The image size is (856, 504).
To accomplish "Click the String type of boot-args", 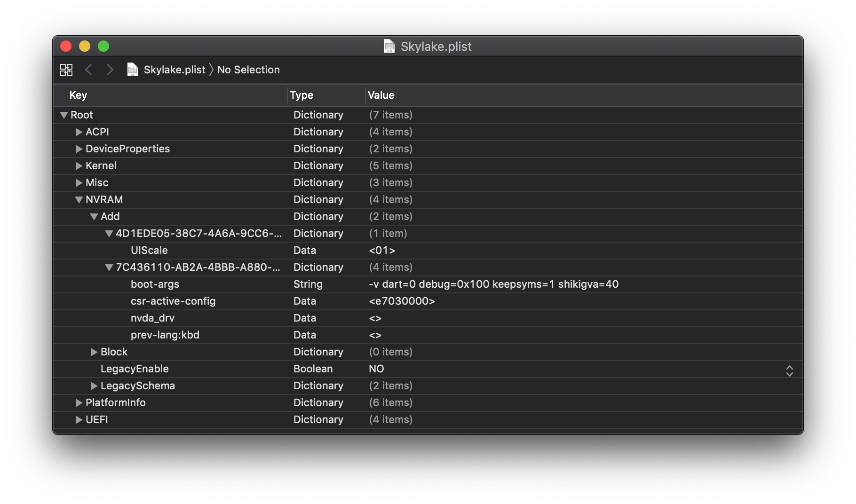I will [x=308, y=284].
